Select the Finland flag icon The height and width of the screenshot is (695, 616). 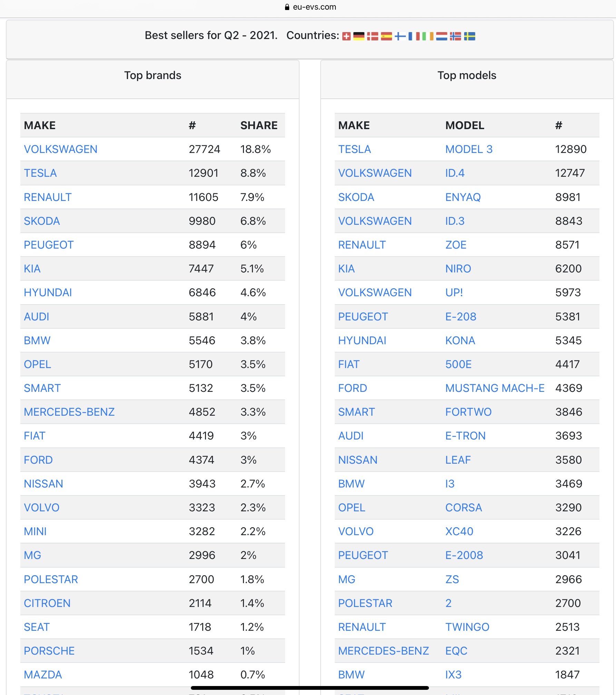(400, 36)
